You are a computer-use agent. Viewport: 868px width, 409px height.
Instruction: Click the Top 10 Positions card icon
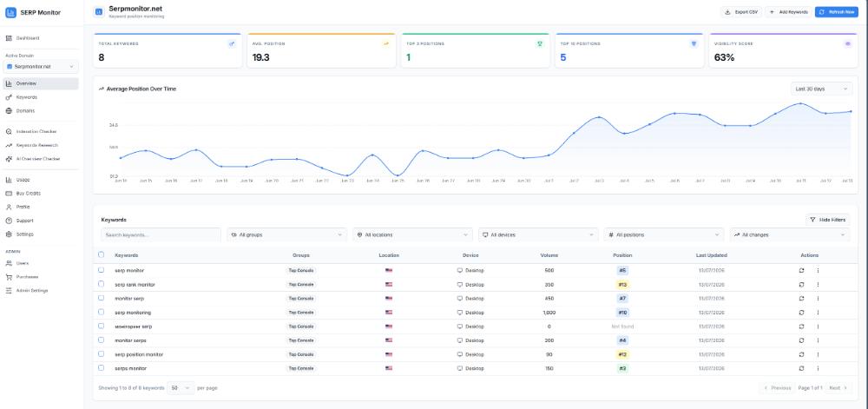coord(694,43)
